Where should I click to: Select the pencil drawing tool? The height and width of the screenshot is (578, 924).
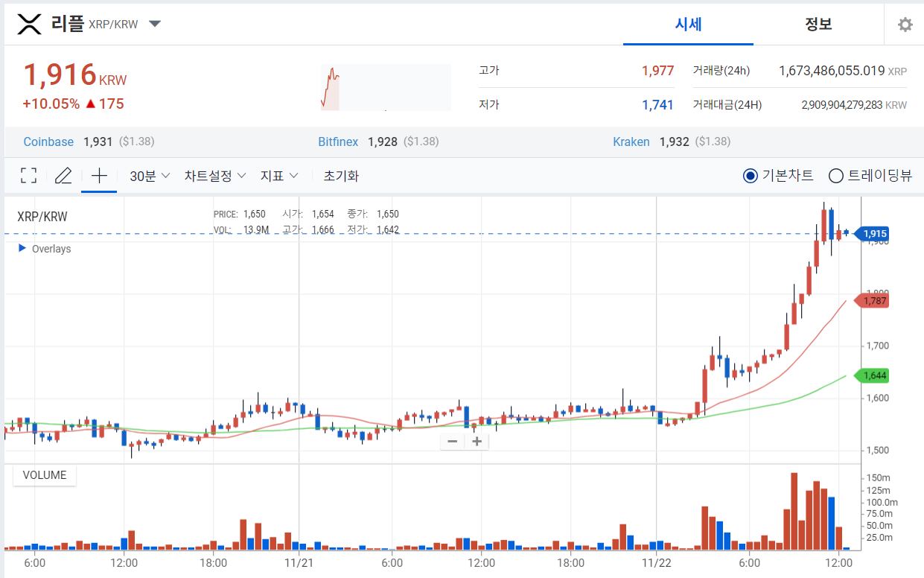point(63,176)
